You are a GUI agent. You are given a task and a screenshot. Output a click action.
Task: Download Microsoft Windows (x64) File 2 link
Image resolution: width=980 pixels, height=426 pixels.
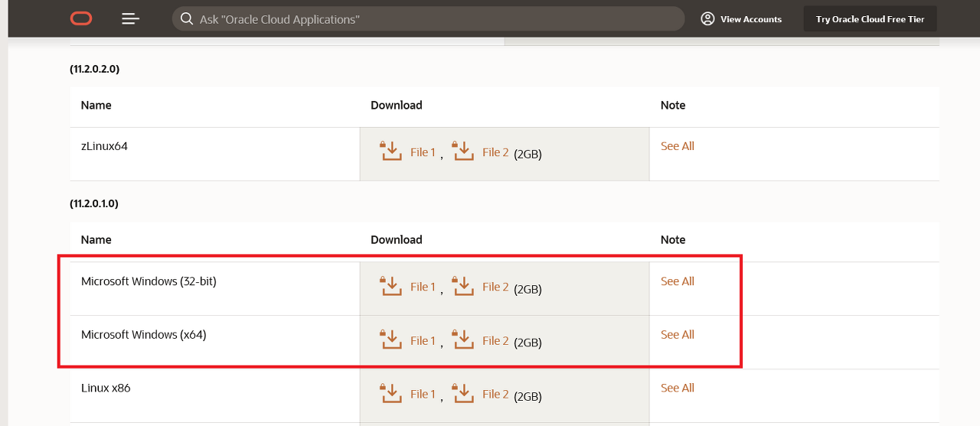(x=495, y=340)
